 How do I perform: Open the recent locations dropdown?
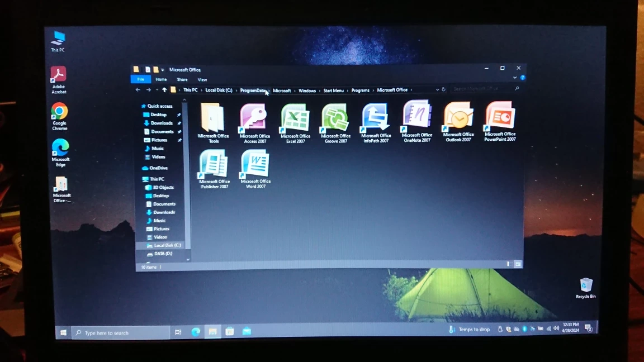tap(157, 89)
